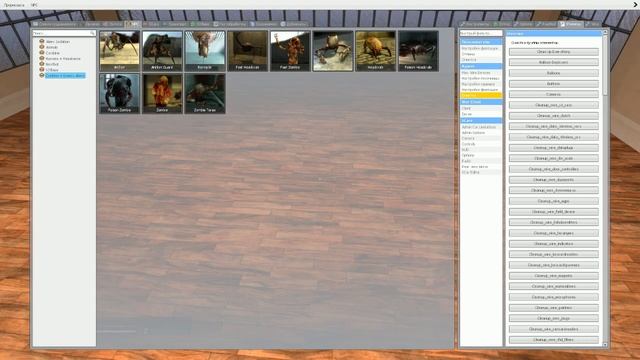Image resolution: width=640 pixels, height=360 pixels.
Task: Spawn the Zombie Torso NPC
Action: click(x=205, y=93)
